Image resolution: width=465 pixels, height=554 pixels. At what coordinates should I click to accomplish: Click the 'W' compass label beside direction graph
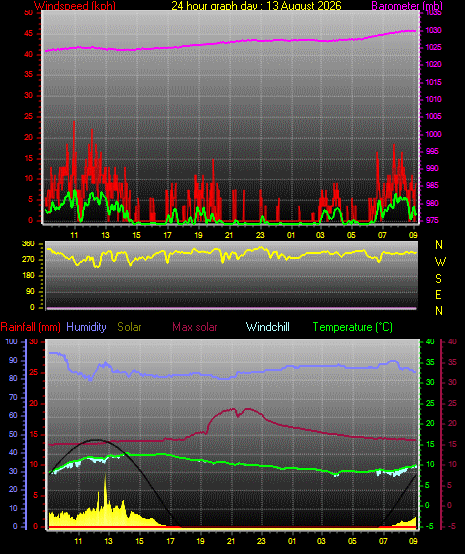[x=440, y=262]
